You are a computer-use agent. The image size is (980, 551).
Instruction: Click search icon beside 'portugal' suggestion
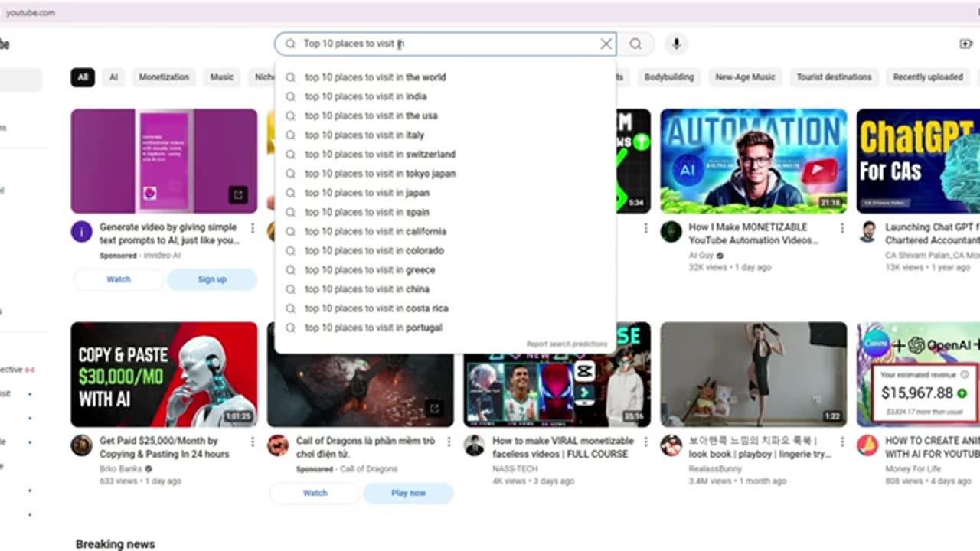click(290, 328)
